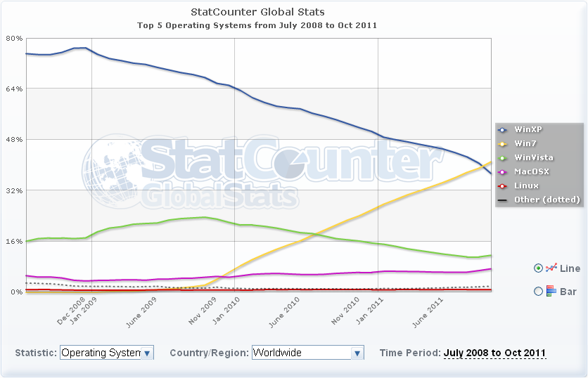Click the black Other (dotted) legend swatch
Image resolution: width=588 pixels, height=378 pixels.
tap(502, 200)
